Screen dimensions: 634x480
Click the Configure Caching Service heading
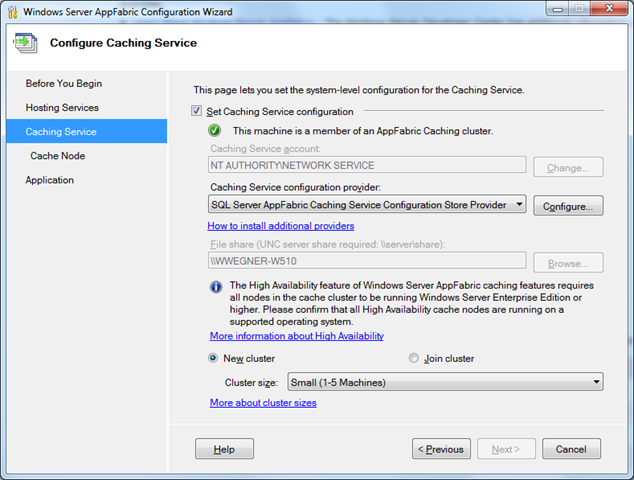(123, 43)
